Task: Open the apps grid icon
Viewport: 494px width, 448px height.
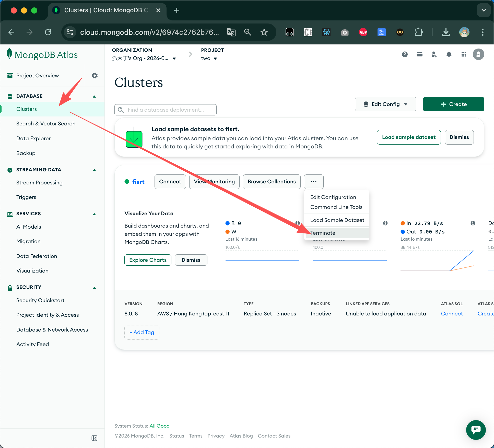Action: (464, 54)
